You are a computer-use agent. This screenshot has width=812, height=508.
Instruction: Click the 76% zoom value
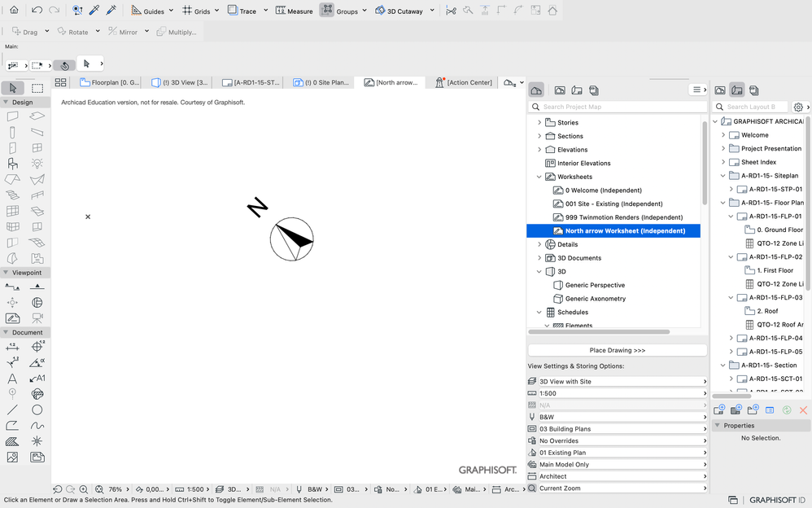point(115,488)
